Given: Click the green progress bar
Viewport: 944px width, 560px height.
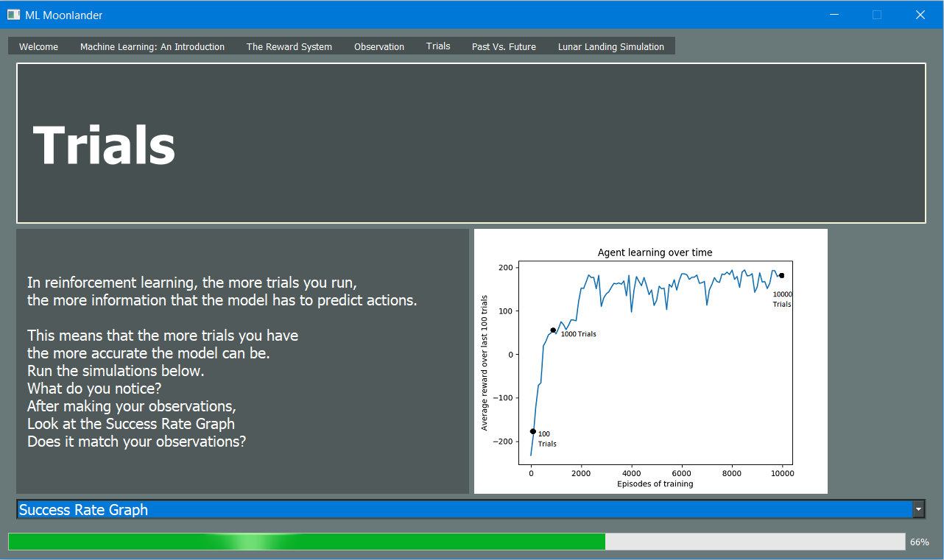Looking at the screenshot, I should point(457,542).
